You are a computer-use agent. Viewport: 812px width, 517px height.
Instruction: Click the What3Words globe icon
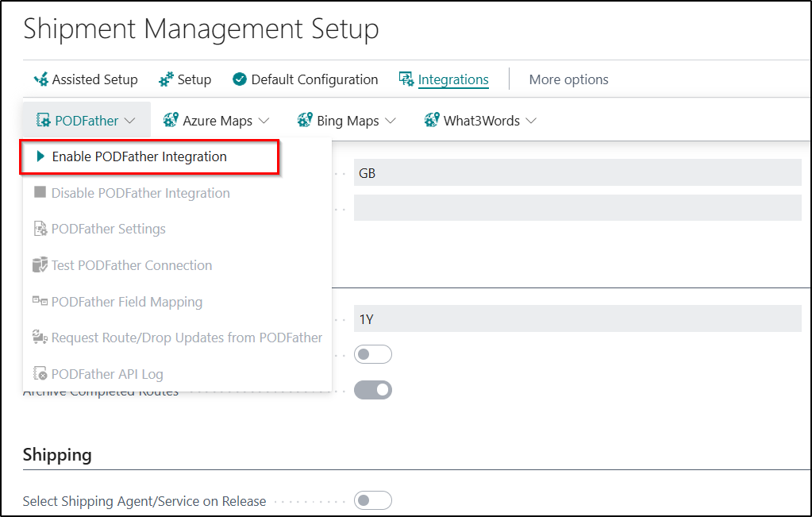431,120
